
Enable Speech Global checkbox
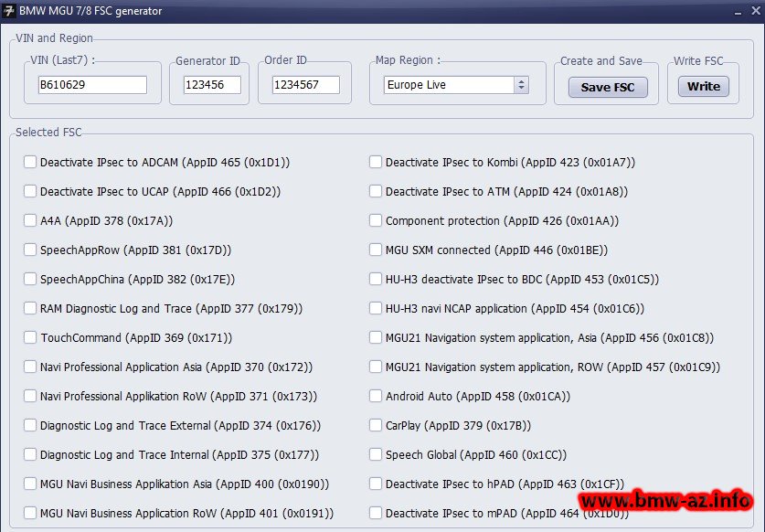click(x=376, y=454)
